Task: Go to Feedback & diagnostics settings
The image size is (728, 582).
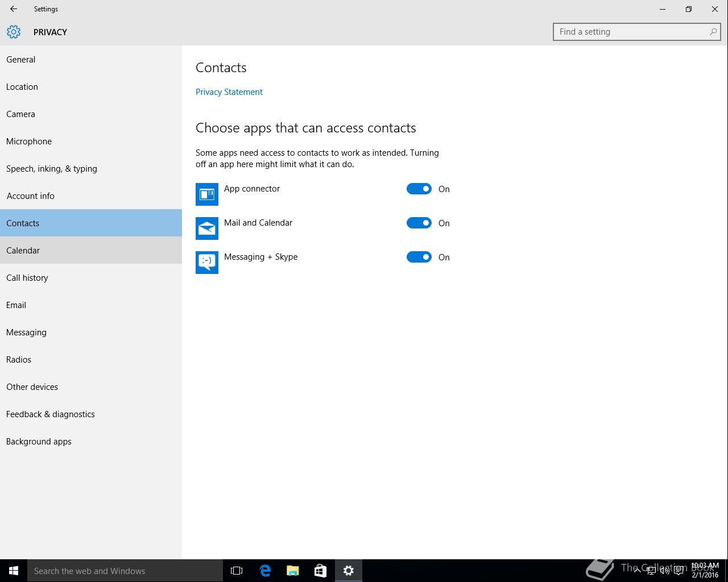Action: 51,414
